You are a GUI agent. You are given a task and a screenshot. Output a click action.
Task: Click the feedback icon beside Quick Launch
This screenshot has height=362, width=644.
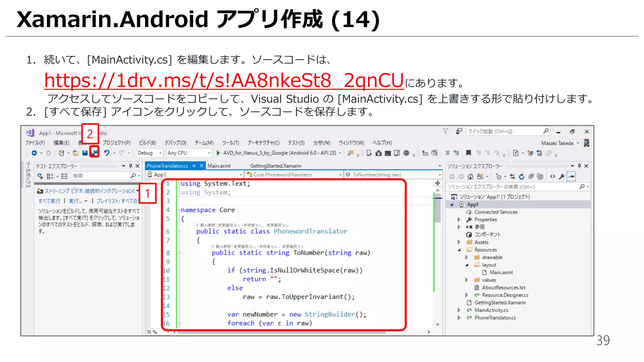(459, 131)
